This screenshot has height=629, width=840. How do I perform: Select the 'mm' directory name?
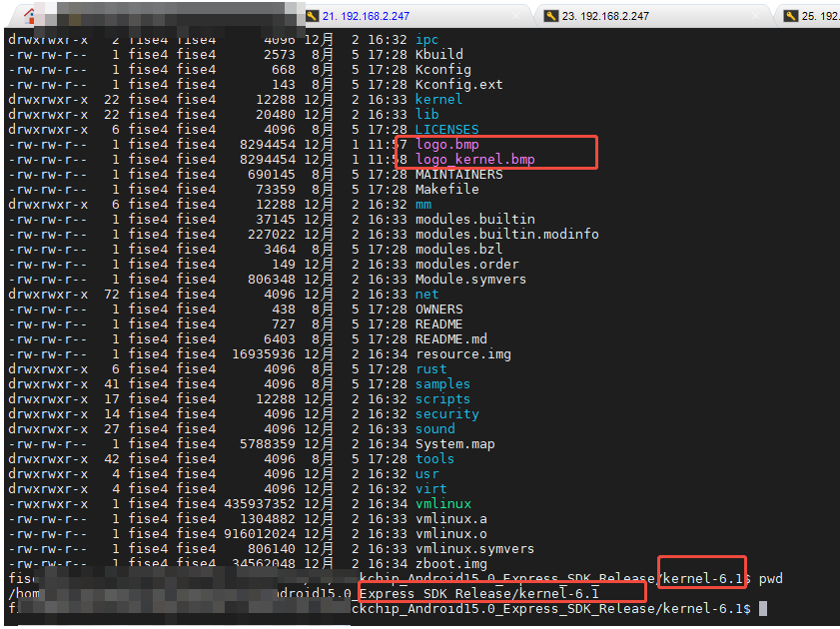[x=423, y=205]
